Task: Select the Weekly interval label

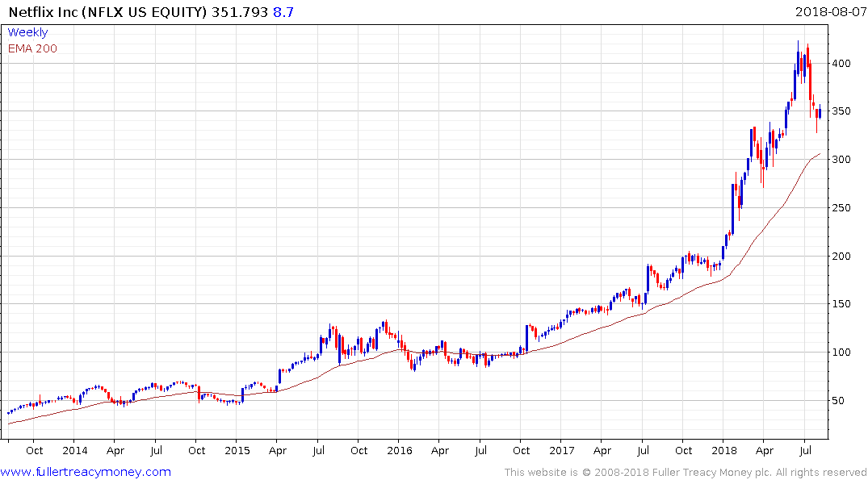Action: (27, 32)
